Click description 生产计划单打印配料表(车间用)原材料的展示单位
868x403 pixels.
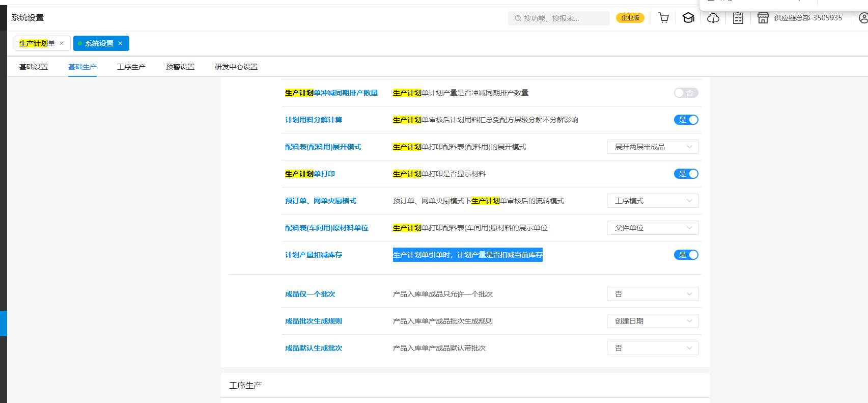[470, 228]
